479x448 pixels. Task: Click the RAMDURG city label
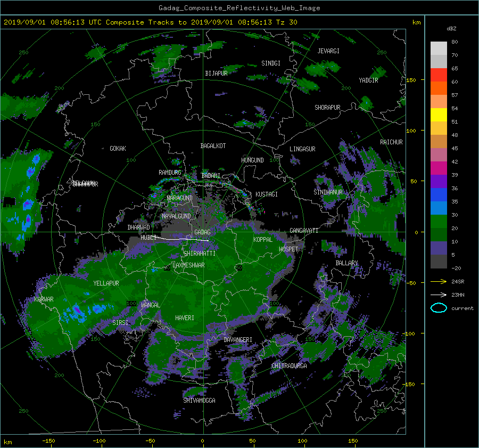[170, 173]
